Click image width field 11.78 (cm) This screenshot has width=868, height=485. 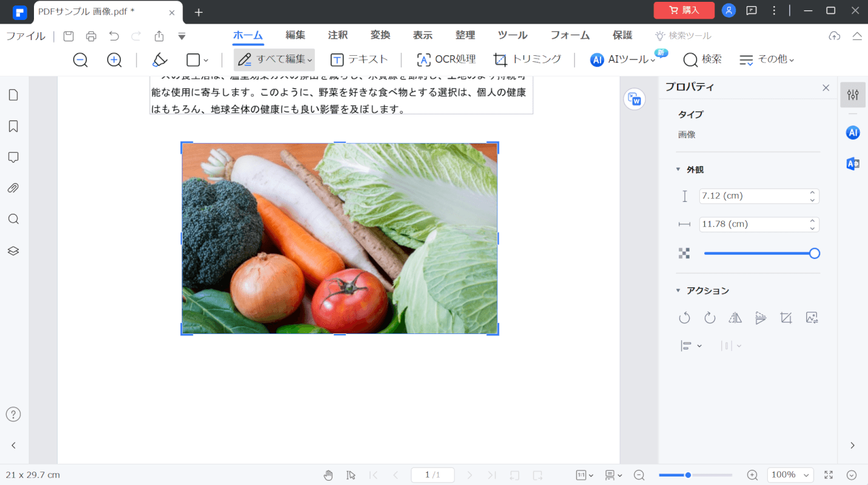[x=759, y=224]
